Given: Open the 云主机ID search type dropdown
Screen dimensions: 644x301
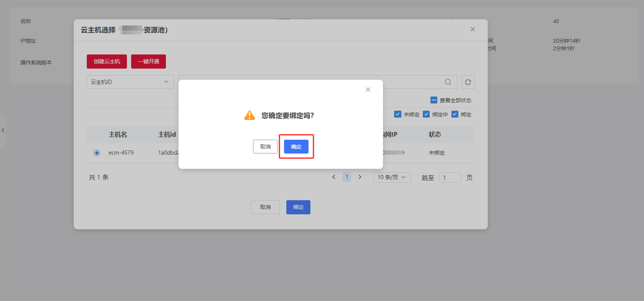Looking at the screenshot, I should pos(130,82).
